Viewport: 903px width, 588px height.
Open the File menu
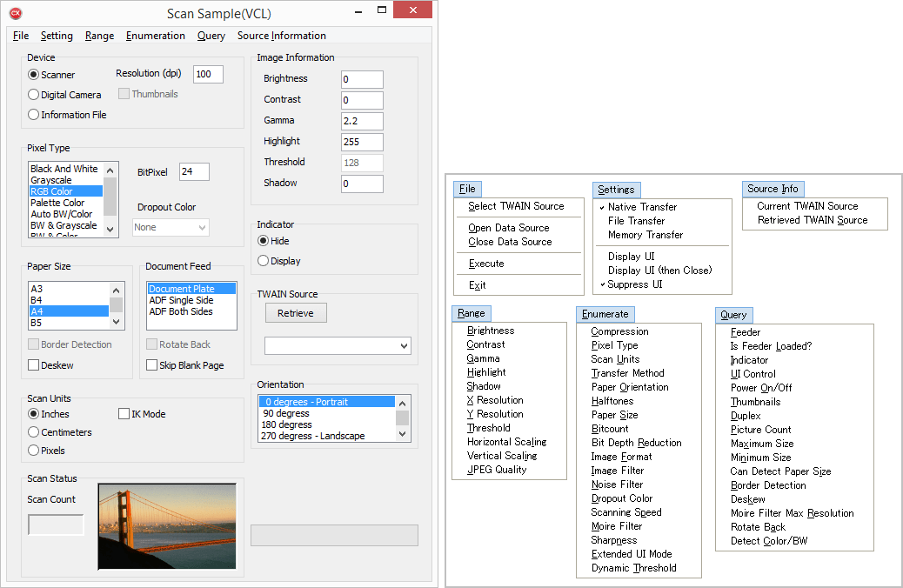[21, 36]
